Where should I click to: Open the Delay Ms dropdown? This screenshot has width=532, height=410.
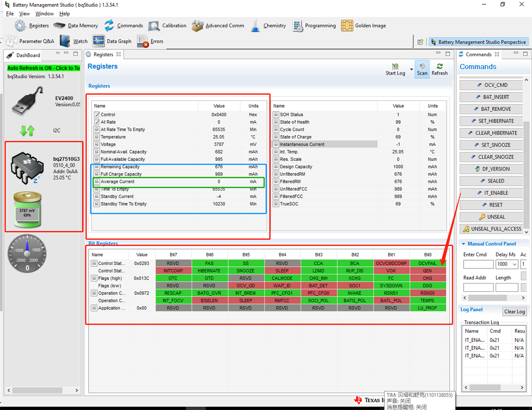point(514,264)
